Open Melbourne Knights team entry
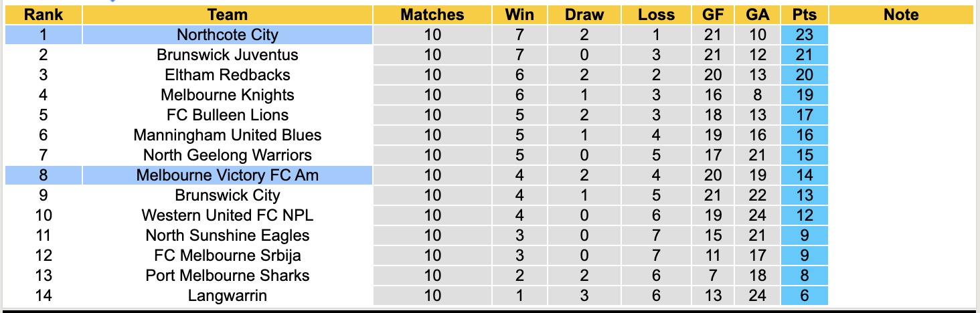The width and height of the screenshot is (980, 313). pyautogui.click(x=228, y=95)
